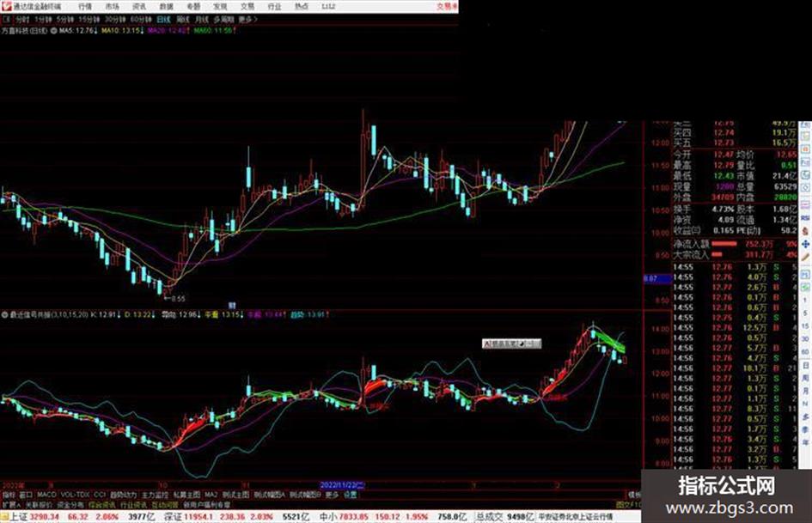Switch chart to 30分钟 period
Image resolution: width=812 pixels, height=523 pixels.
115,20
